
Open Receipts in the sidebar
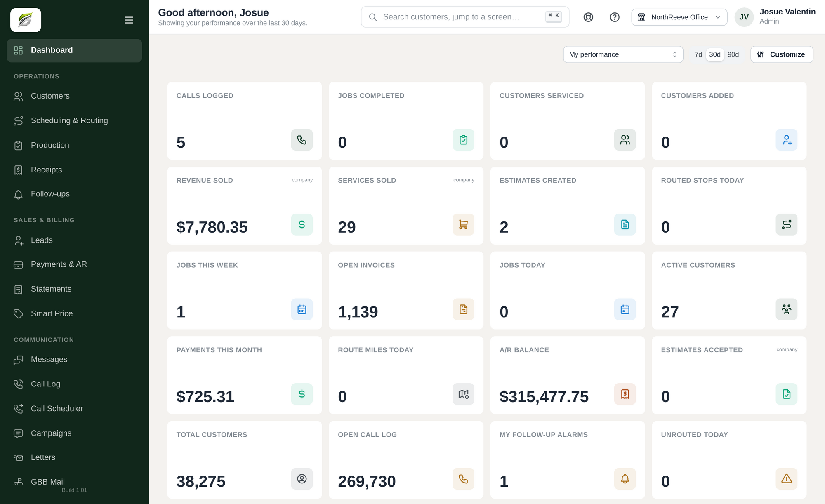pyautogui.click(x=74, y=170)
